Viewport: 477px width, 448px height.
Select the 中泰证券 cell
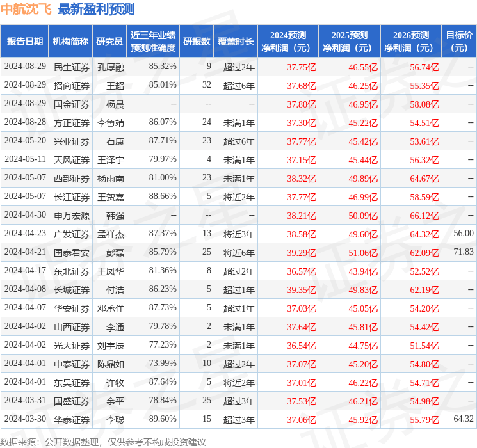pyautogui.click(x=72, y=364)
